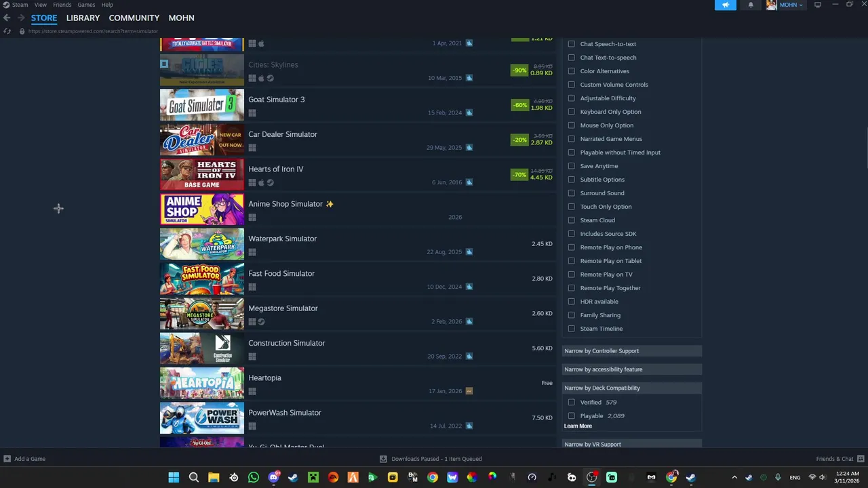Open the Steam menu
This screenshot has width=868, height=488.
coord(20,5)
